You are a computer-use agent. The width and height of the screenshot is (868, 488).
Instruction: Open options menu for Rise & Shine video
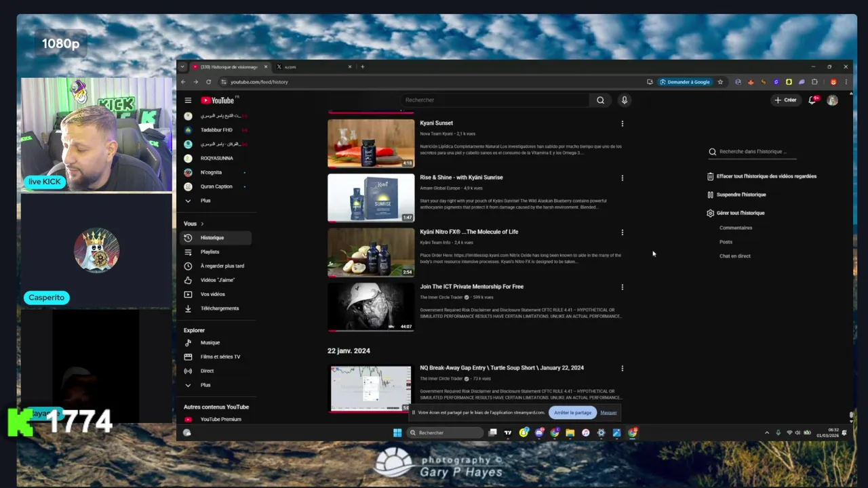coord(622,178)
